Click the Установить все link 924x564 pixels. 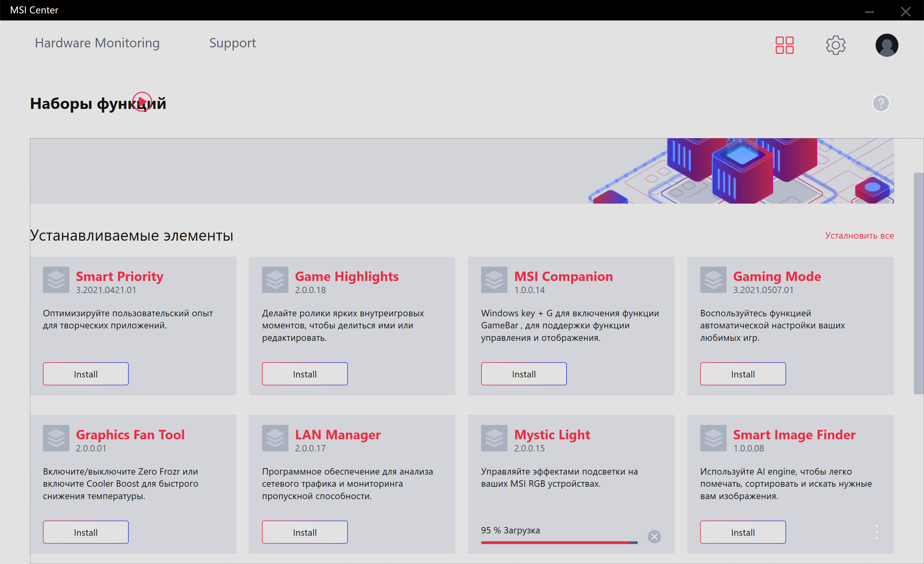(859, 236)
